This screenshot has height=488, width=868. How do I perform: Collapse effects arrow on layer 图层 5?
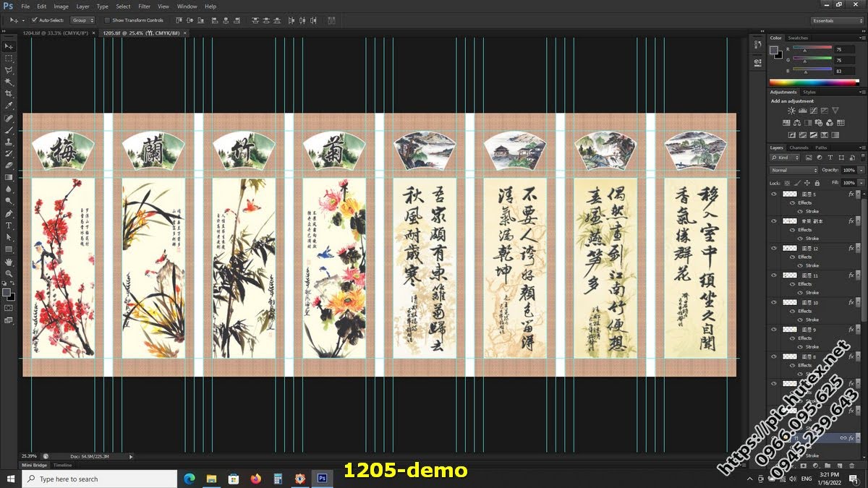point(859,194)
